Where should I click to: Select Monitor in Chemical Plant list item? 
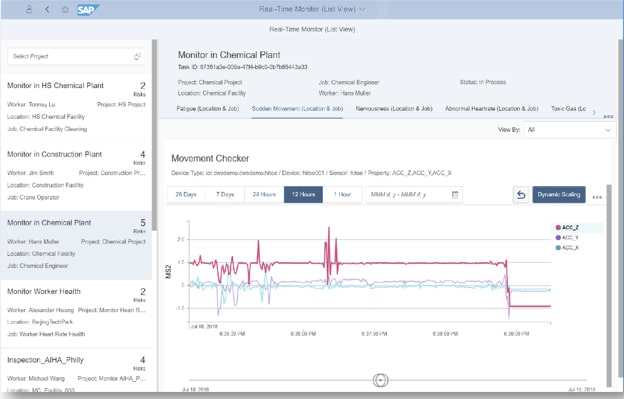76,245
